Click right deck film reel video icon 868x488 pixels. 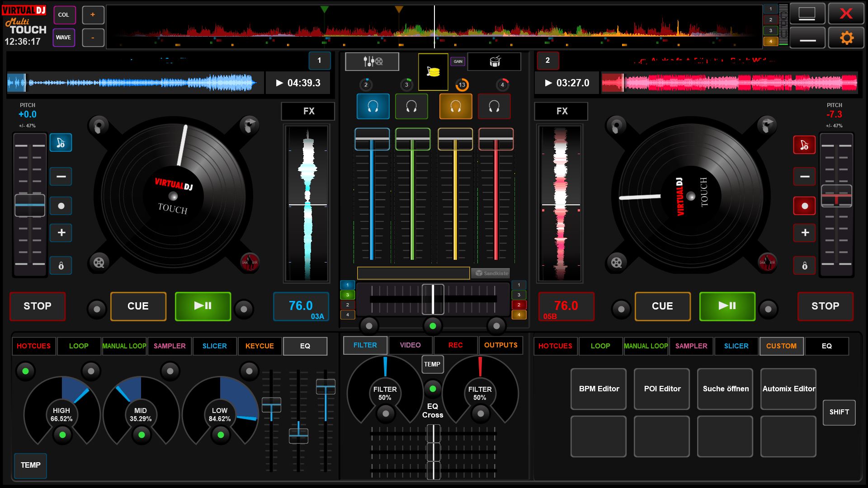[x=616, y=262]
